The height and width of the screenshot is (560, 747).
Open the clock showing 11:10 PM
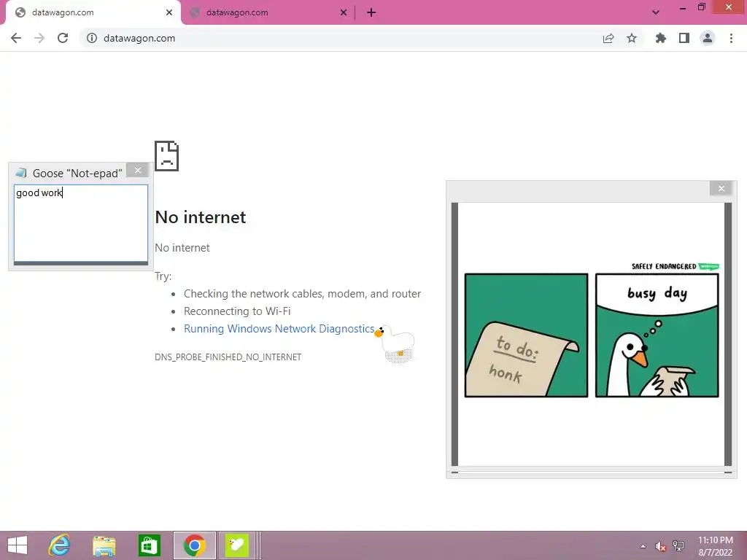tap(716, 546)
